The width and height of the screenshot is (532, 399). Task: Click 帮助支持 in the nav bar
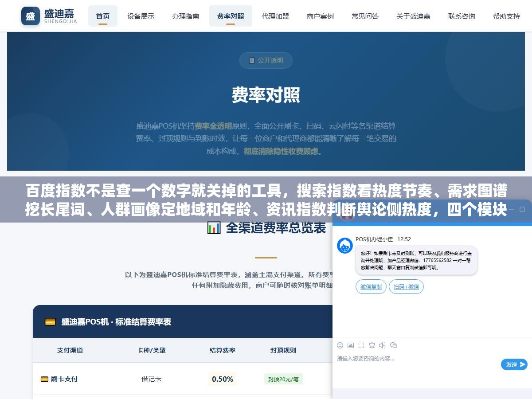tap(506, 16)
